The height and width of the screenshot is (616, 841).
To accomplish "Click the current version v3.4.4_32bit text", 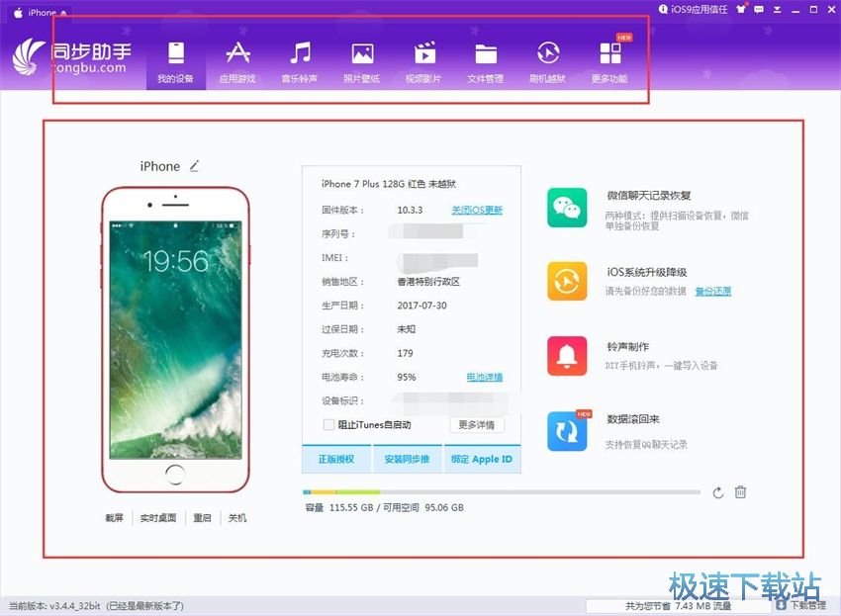I will coord(54,606).
